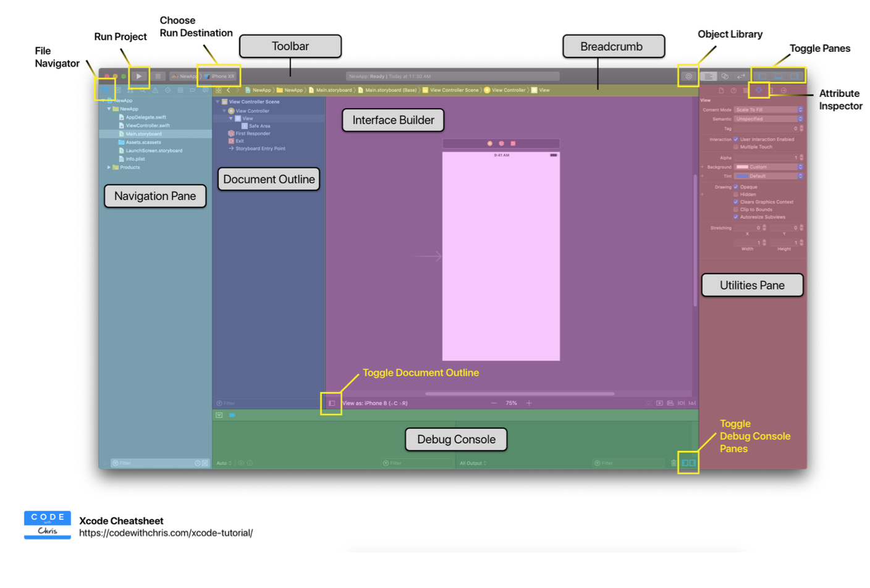
Task: Toggle the variables view pane
Action: click(x=685, y=463)
